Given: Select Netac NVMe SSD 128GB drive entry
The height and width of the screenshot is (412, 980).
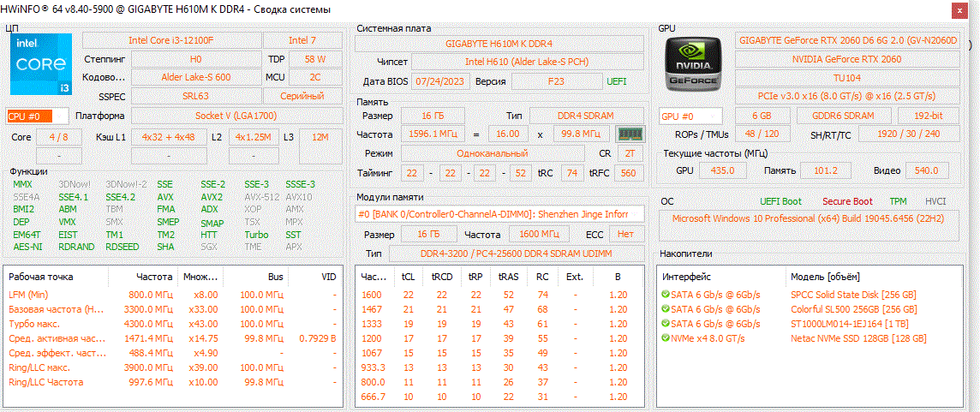Looking at the screenshot, I should click(858, 338).
